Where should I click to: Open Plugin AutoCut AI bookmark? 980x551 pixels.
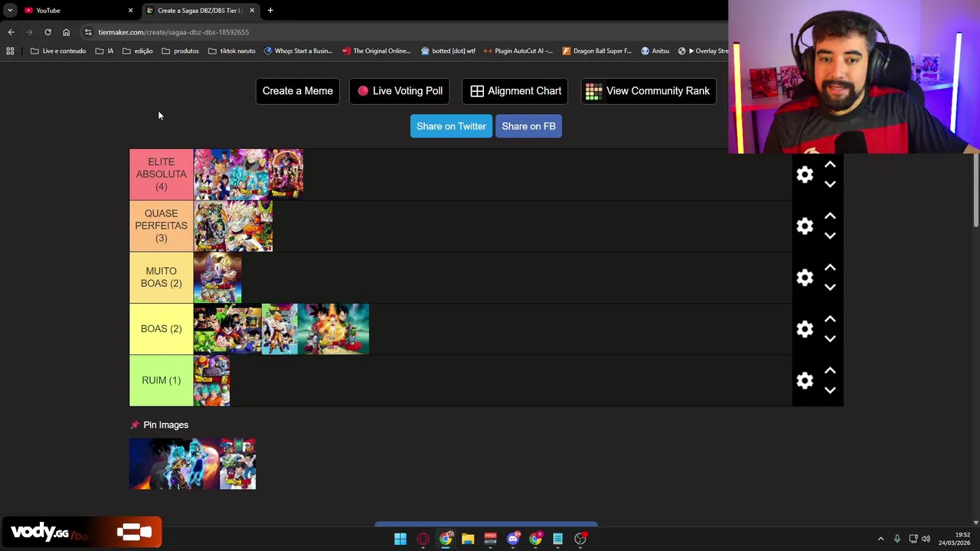tap(518, 51)
